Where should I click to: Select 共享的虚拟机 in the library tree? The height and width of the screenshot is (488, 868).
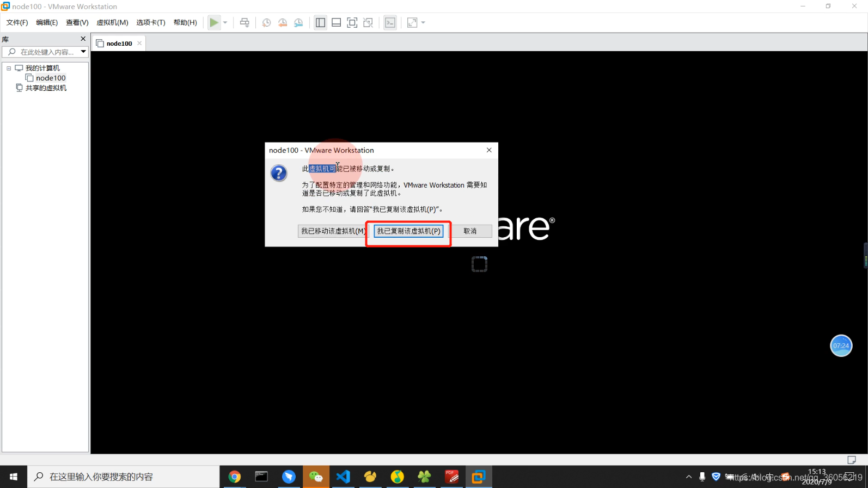click(x=46, y=88)
